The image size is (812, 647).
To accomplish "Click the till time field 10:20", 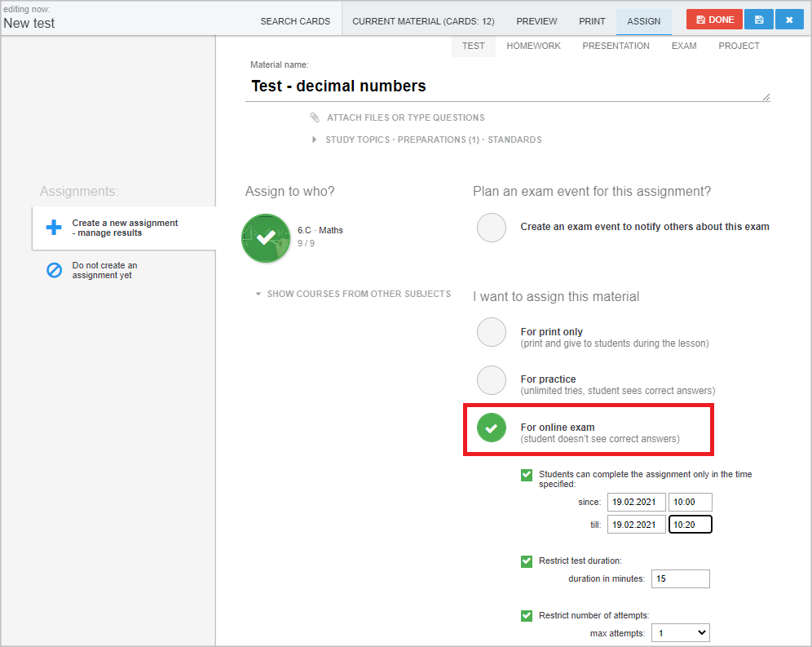I will coord(691,525).
